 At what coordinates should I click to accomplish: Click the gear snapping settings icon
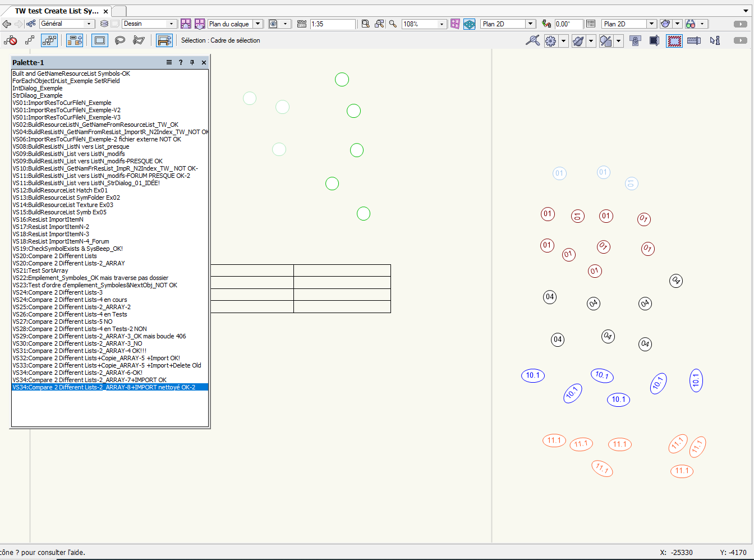point(550,40)
